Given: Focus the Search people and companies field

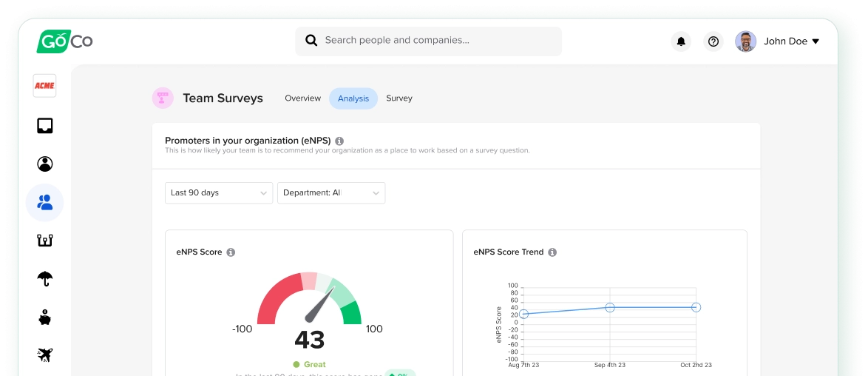Looking at the screenshot, I should pos(429,41).
